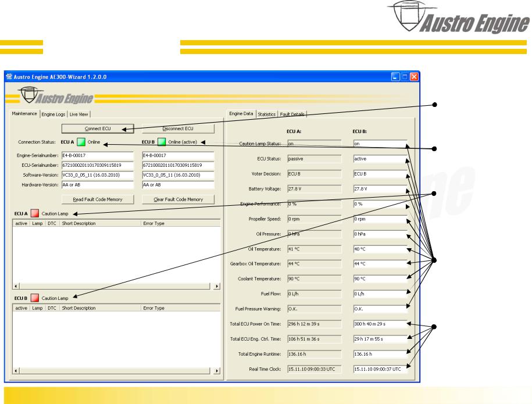Click ECU A Engine-Serialnumber field
532x404 pixels.
tap(98, 155)
